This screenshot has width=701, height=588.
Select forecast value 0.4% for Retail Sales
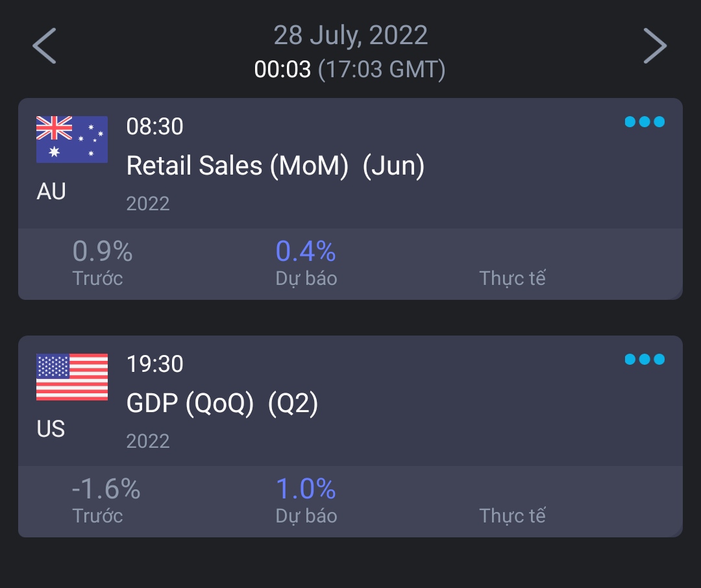306,251
